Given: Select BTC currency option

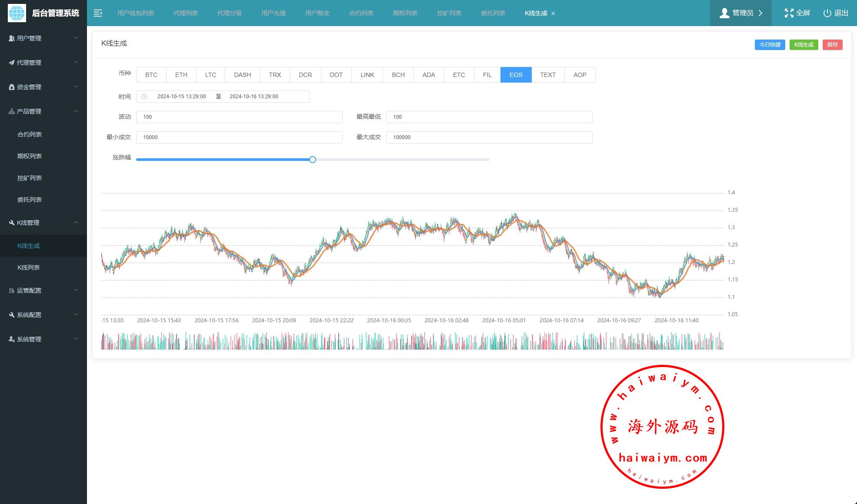Looking at the screenshot, I should click(151, 75).
